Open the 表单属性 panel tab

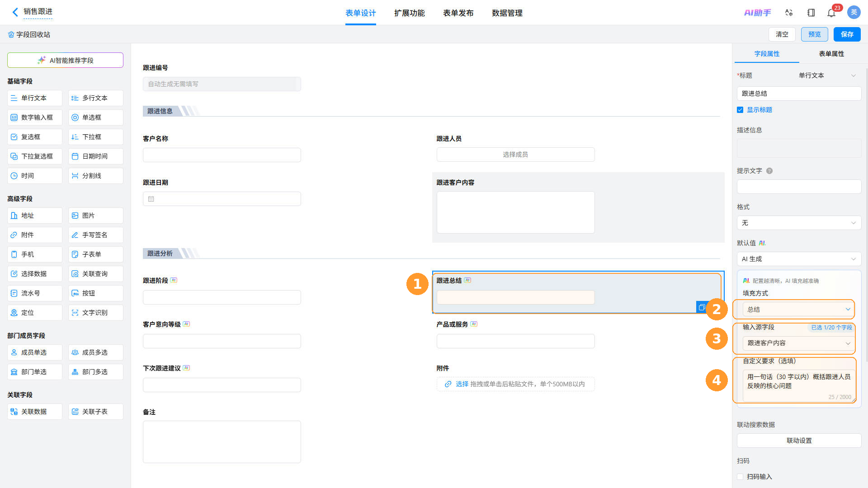tap(831, 54)
